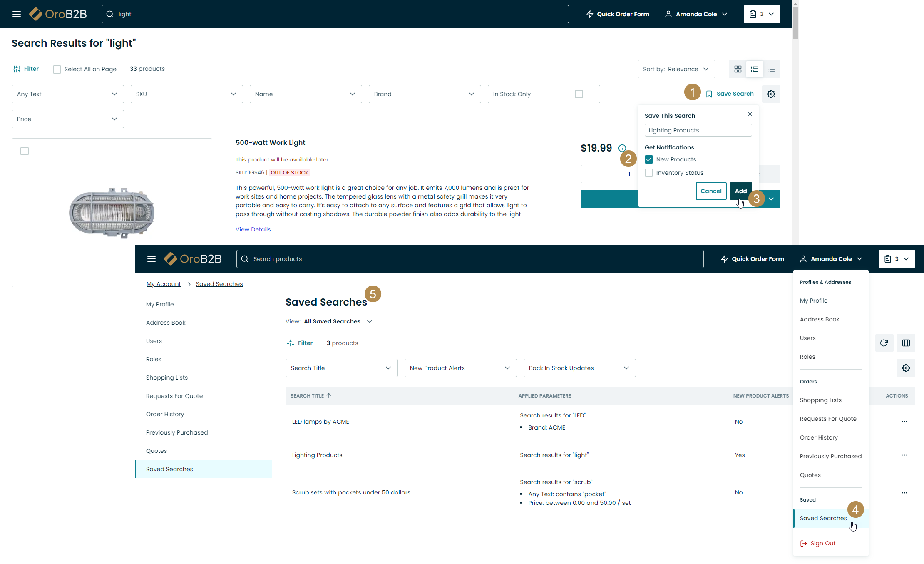This screenshot has width=924, height=564.
Task: Open the column manager icon in Saved Searches
Action: click(x=906, y=343)
